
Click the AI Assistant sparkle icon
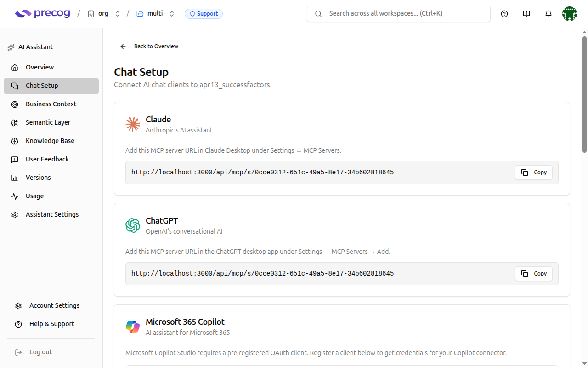click(11, 47)
